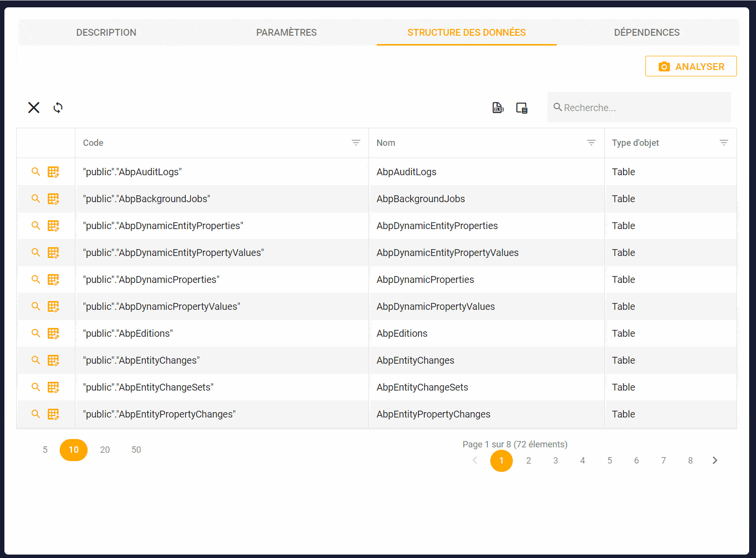Click the table edit icon for AbpBackgroundJobs
This screenshot has height=558, width=756.
[x=53, y=199]
